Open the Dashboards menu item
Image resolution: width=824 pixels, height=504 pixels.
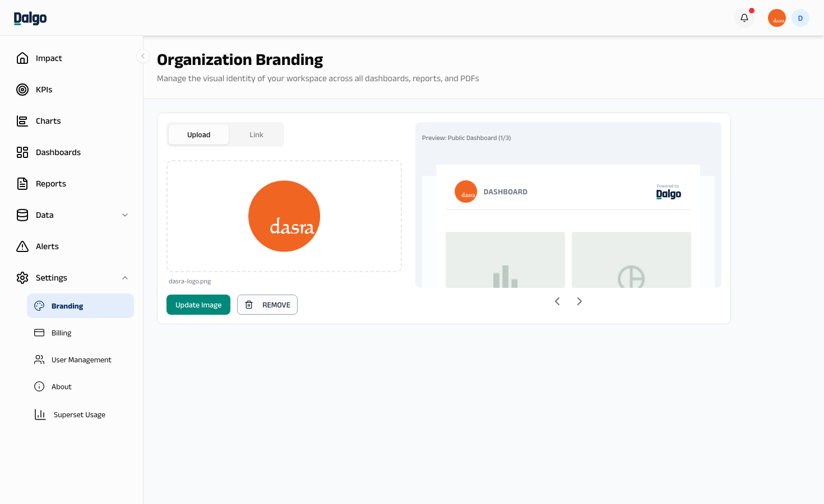tap(72, 152)
